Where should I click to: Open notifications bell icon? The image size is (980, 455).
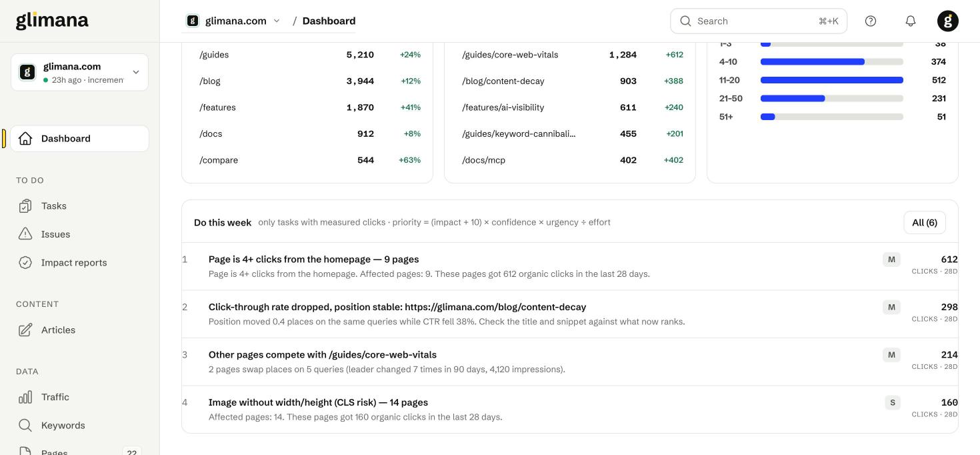[x=911, y=21]
